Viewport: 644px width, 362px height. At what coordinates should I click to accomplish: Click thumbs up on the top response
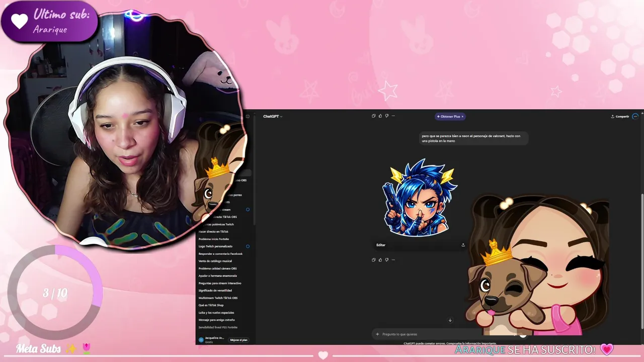click(380, 116)
